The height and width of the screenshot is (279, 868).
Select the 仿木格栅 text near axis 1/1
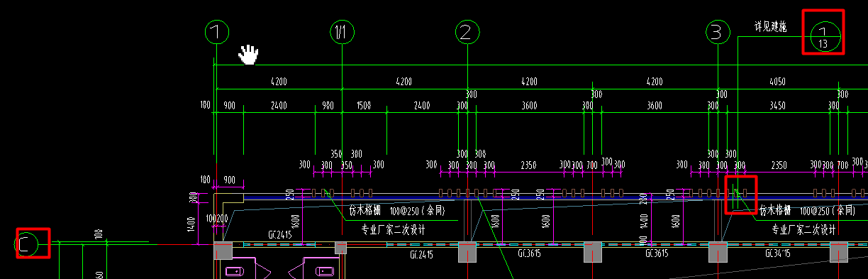(x=365, y=211)
